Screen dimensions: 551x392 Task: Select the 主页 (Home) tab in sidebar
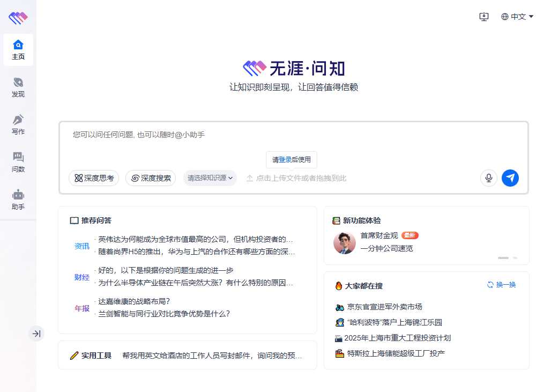coord(18,50)
